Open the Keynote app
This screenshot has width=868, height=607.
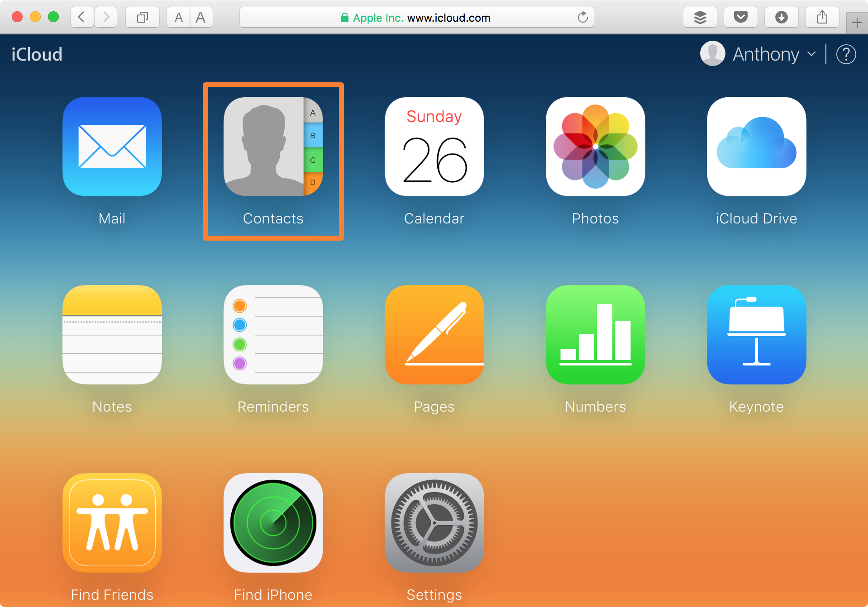(x=757, y=335)
